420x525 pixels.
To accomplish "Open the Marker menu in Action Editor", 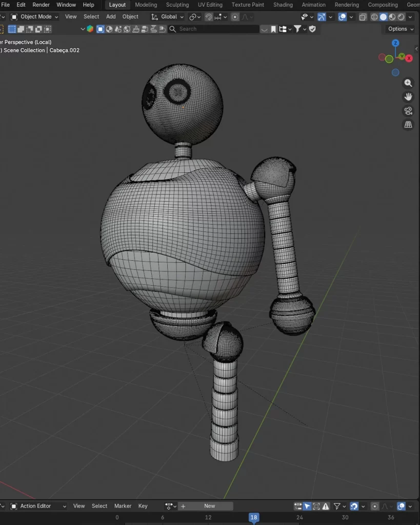I will (x=123, y=506).
